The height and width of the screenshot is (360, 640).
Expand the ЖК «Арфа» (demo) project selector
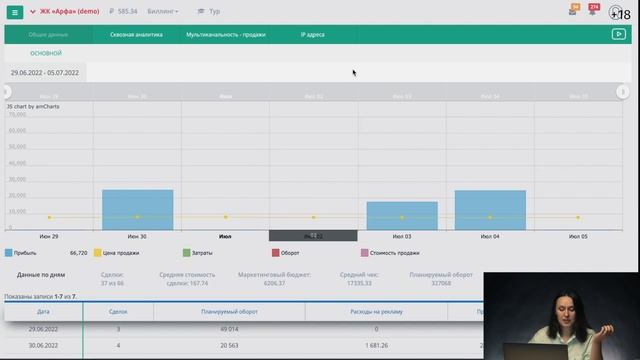pyautogui.click(x=65, y=11)
